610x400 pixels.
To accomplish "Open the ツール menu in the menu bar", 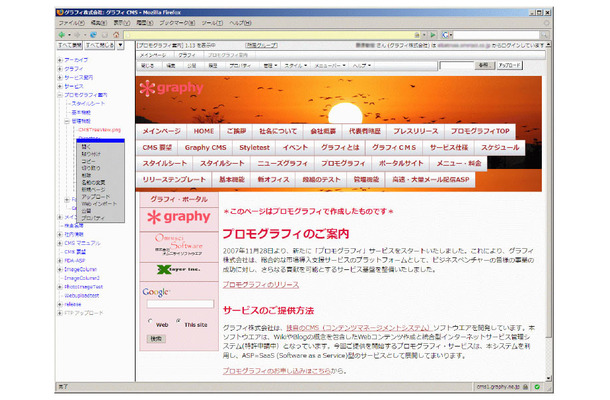I will pyautogui.click(x=212, y=23).
